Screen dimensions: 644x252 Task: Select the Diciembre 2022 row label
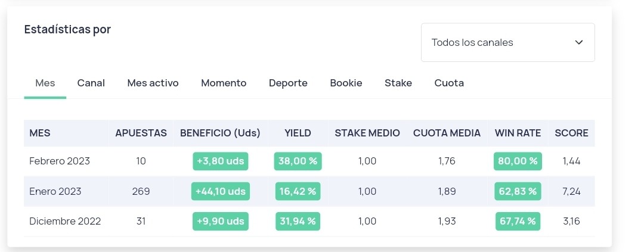65,221
